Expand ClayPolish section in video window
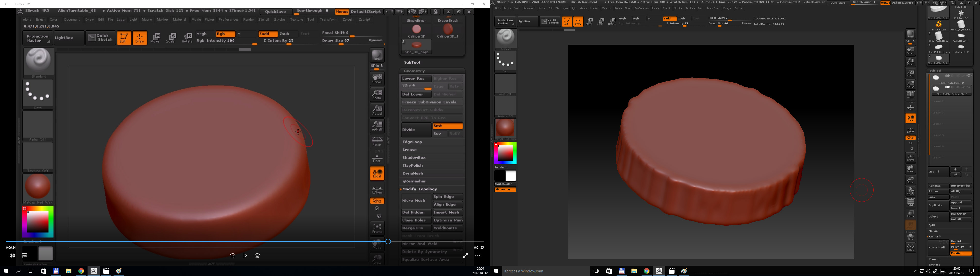 tap(412, 165)
